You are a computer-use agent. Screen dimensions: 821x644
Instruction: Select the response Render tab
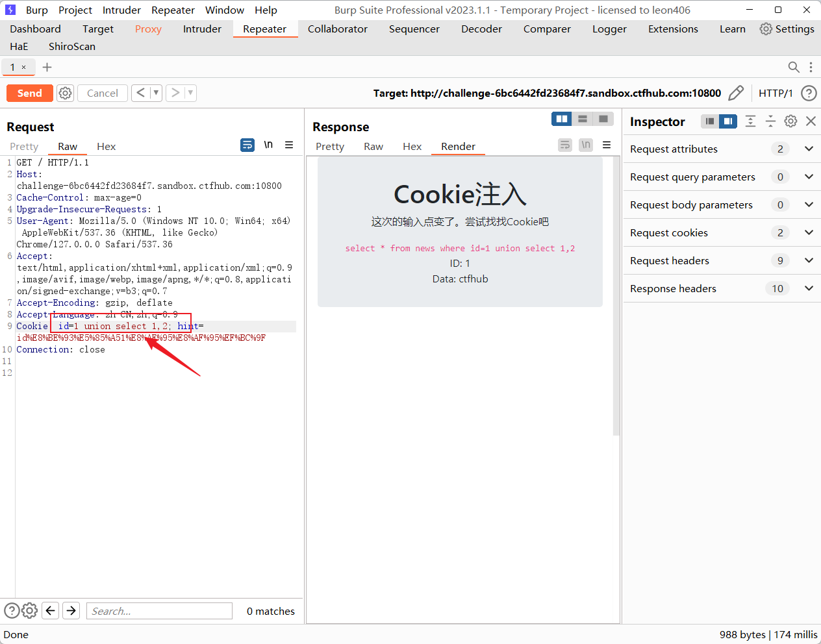(x=458, y=146)
